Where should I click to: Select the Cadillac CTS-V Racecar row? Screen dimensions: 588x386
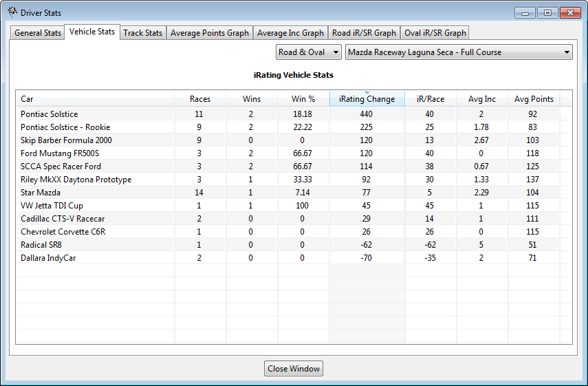(x=294, y=219)
